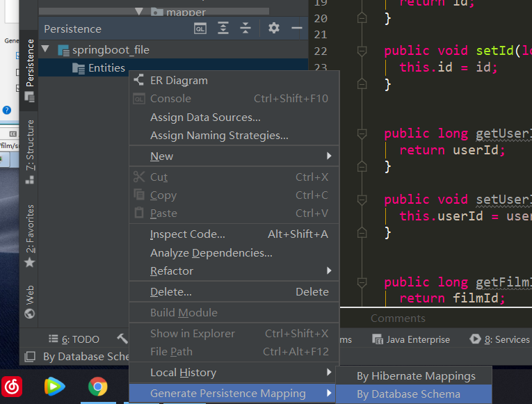
Task: Collapse the springboot_file tree node
Action: pyautogui.click(x=46, y=50)
